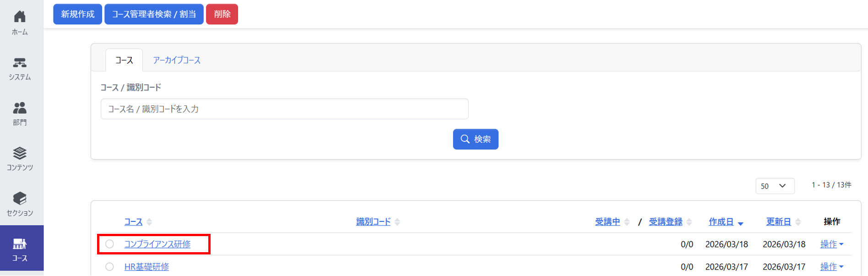This screenshot has width=868, height=276.
Task: Open the コンプライアンス研修 course link
Action: click(x=157, y=244)
